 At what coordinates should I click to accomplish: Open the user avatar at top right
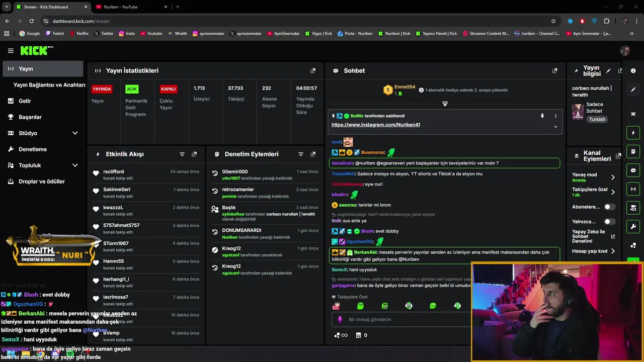click(x=625, y=51)
